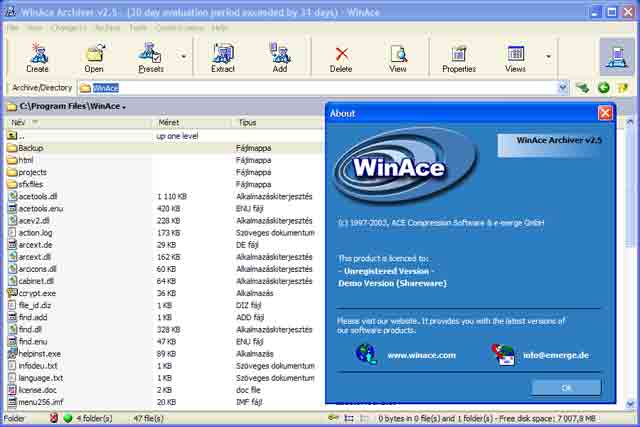Image resolution: width=640 pixels, height=427 pixels.
Task: Select the arcext.dll file
Action: click(x=164, y=257)
